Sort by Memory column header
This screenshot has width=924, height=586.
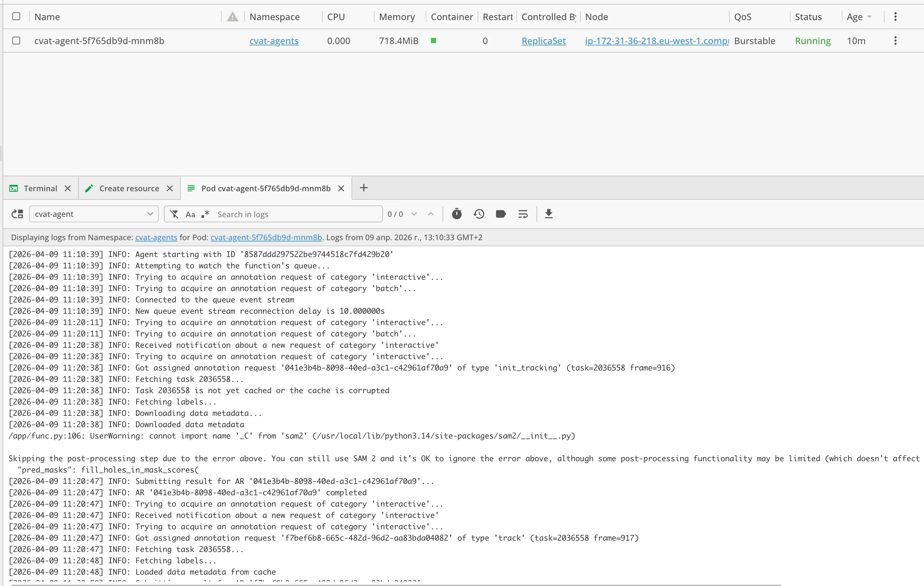point(397,17)
